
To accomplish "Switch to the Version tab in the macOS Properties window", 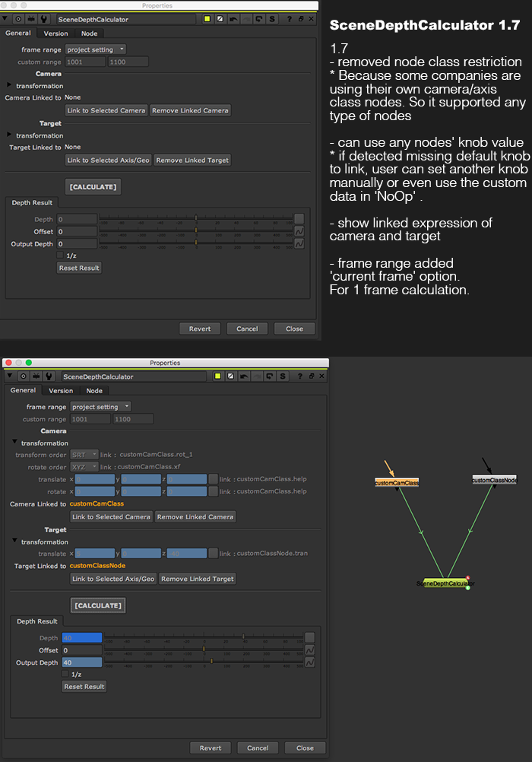I will tap(61, 391).
